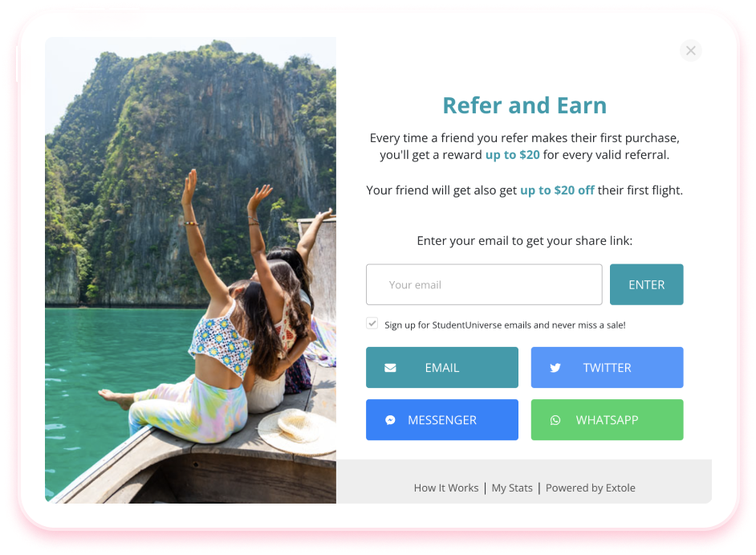Submit email with the ENTER button

(x=646, y=284)
